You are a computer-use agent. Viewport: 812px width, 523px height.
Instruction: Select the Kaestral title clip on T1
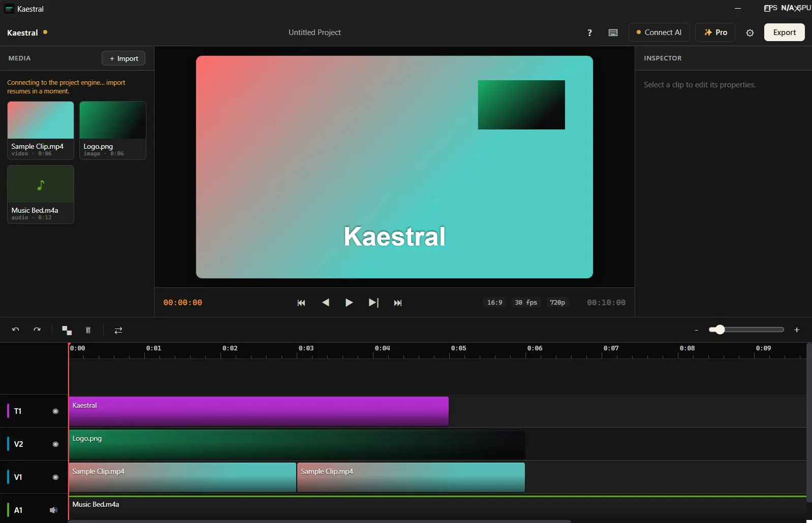point(259,411)
